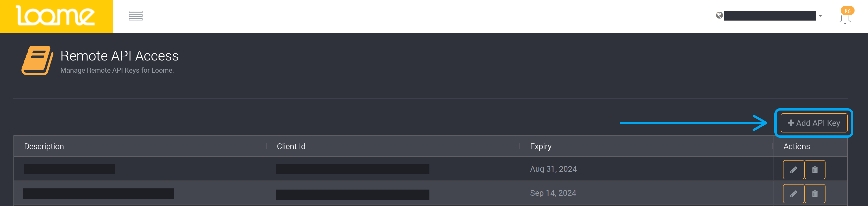Open the hamburger navigation menu
The height and width of the screenshot is (206, 868).
(x=135, y=16)
